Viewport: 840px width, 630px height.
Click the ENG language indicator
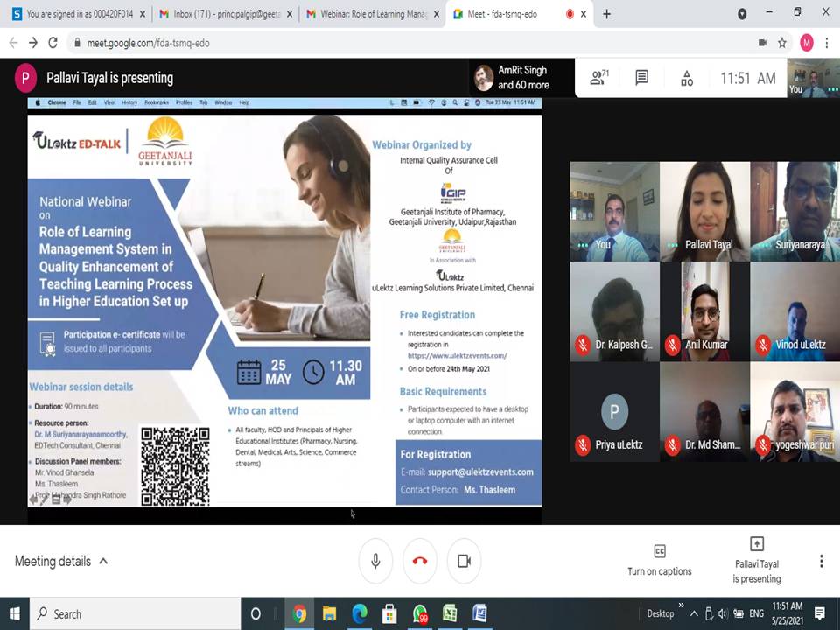pos(756,614)
